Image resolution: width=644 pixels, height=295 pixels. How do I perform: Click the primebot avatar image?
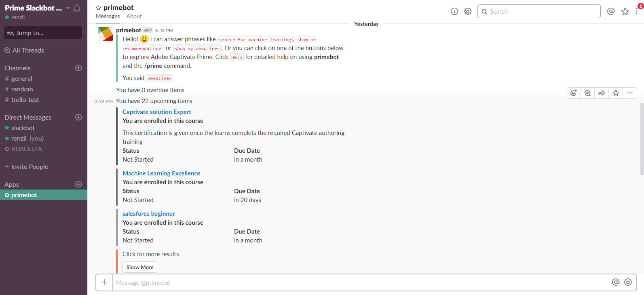(x=106, y=34)
